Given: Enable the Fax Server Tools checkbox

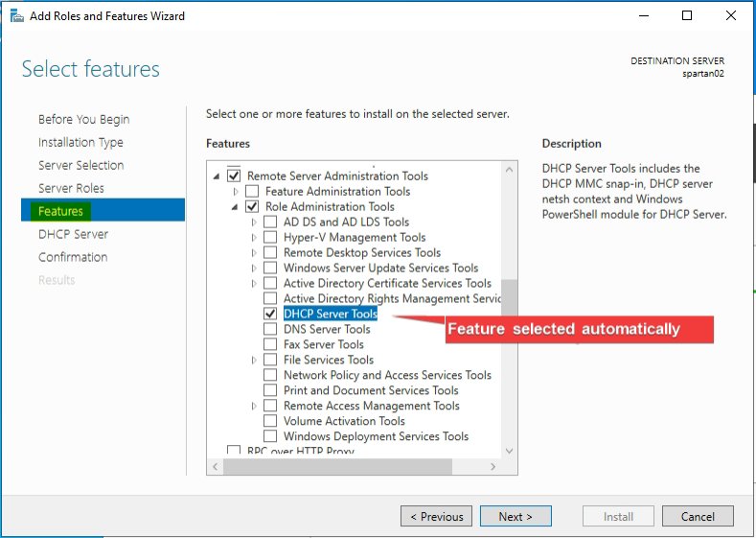Looking at the screenshot, I should click(270, 344).
